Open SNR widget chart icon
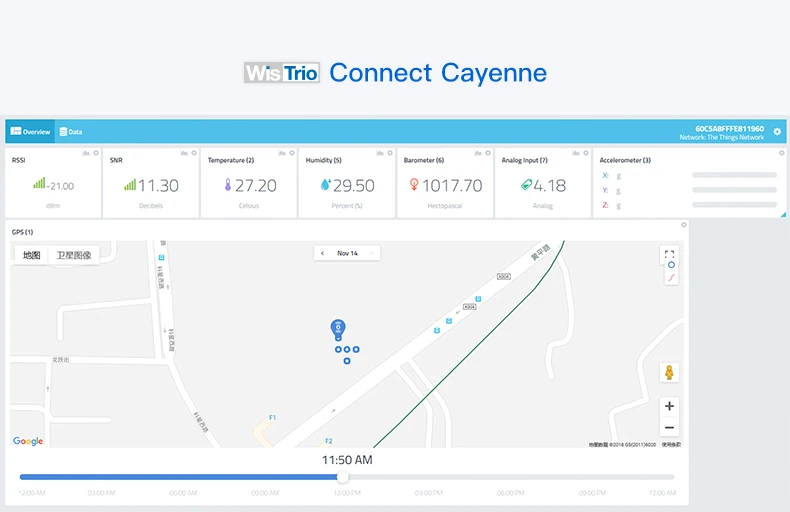Image resolution: width=790 pixels, height=512 pixels. pos(184,153)
